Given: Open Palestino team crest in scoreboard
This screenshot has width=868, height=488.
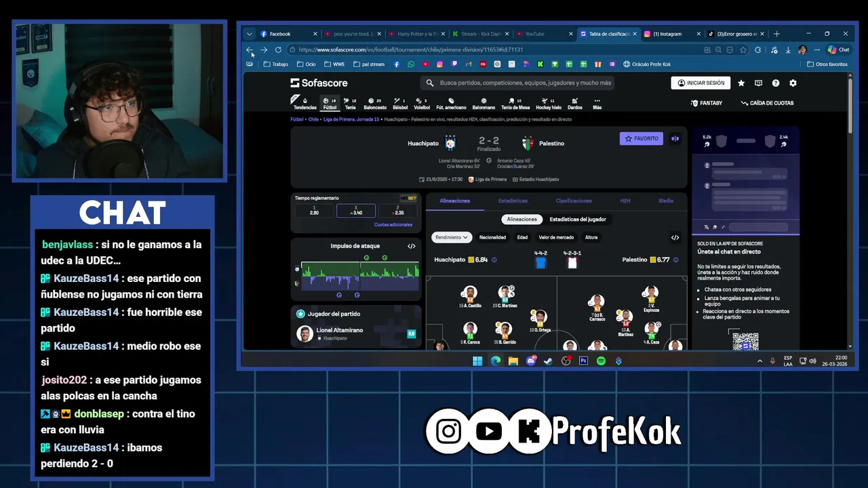Looking at the screenshot, I should pos(528,143).
